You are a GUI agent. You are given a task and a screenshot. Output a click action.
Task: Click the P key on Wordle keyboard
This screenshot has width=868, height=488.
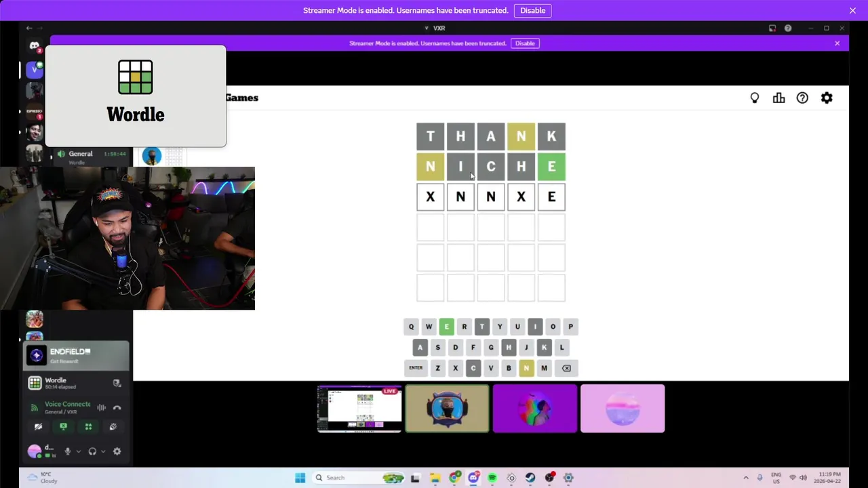click(x=570, y=327)
